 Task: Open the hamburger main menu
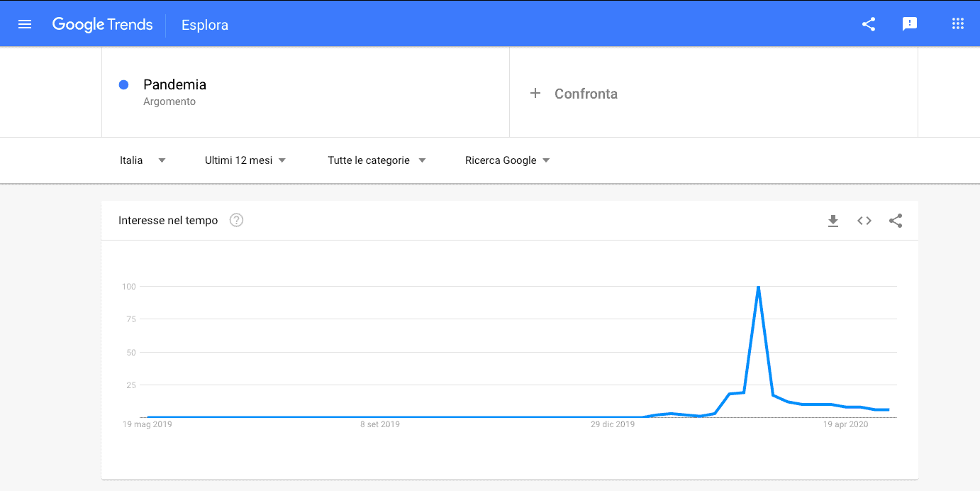(x=25, y=24)
